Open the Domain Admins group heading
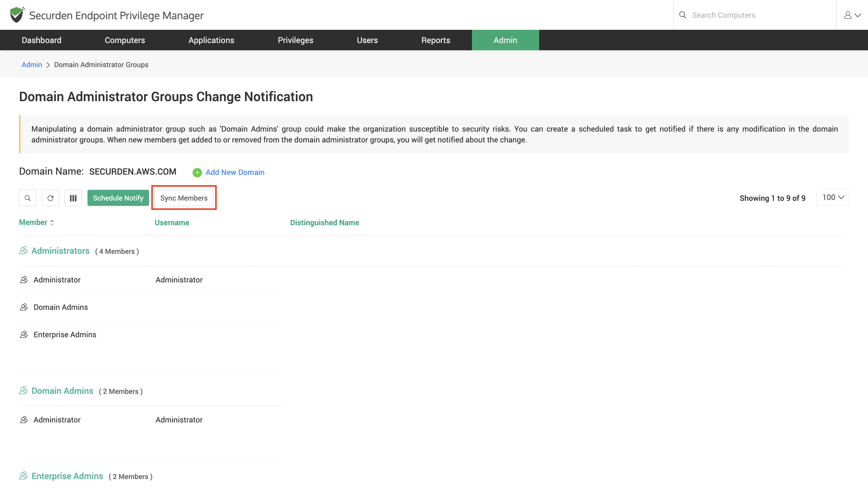Screen dimensions: 868x489 tap(62, 391)
